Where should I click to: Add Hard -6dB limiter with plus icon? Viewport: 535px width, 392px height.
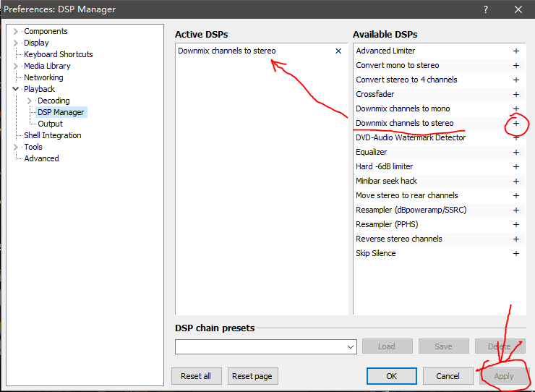coord(516,167)
